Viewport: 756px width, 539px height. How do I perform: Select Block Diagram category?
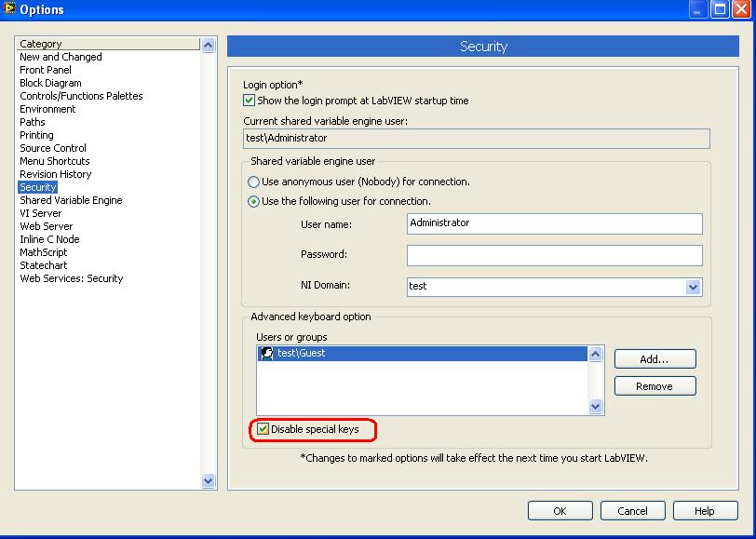pos(50,83)
